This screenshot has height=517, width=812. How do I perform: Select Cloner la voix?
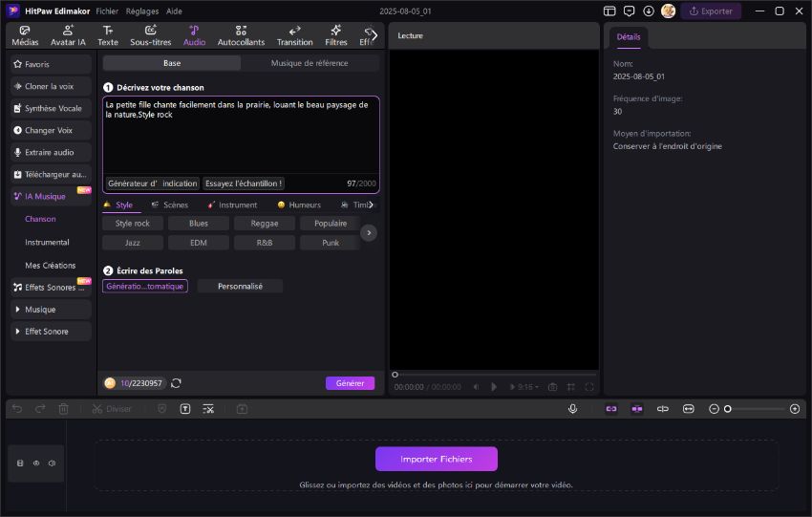point(51,87)
